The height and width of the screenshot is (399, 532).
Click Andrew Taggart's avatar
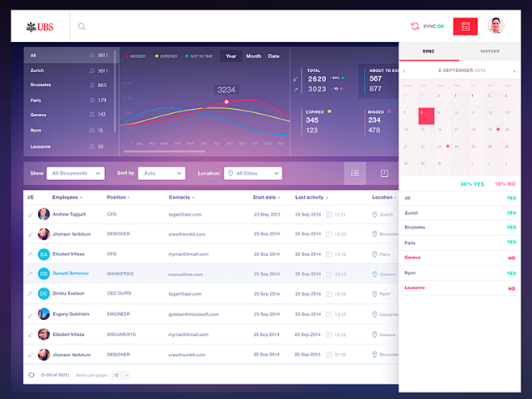[44, 214]
